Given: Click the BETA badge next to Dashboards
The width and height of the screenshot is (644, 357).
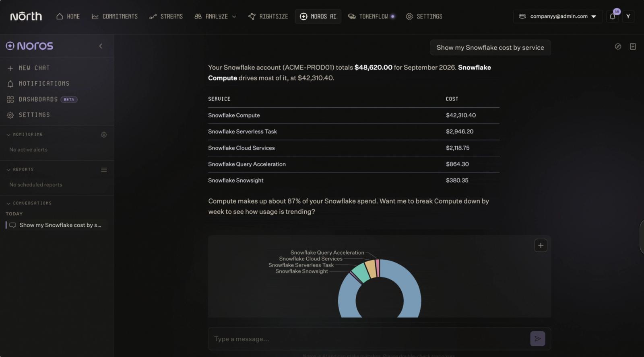Looking at the screenshot, I should [69, 99].
